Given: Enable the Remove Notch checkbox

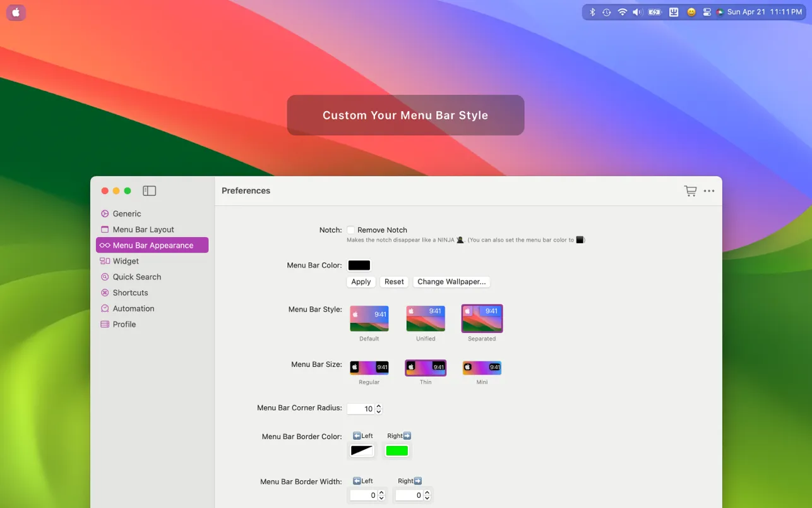Looking at the screenshot, I should tap(351, 230).
